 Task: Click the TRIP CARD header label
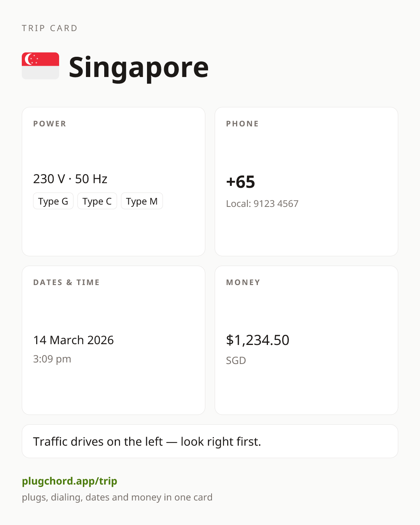coord(50,28)
